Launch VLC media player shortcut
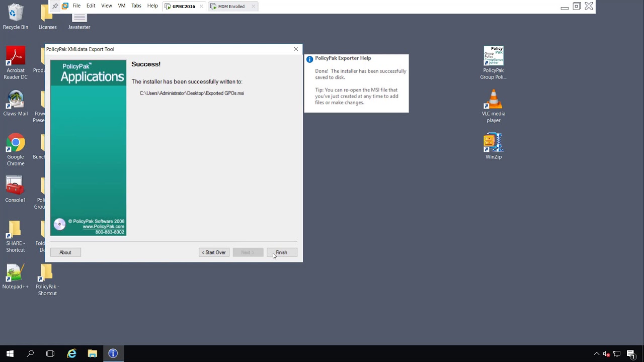The height and width of the screenshot is (362, 644). pyautogui.click(x=493, y=106)
